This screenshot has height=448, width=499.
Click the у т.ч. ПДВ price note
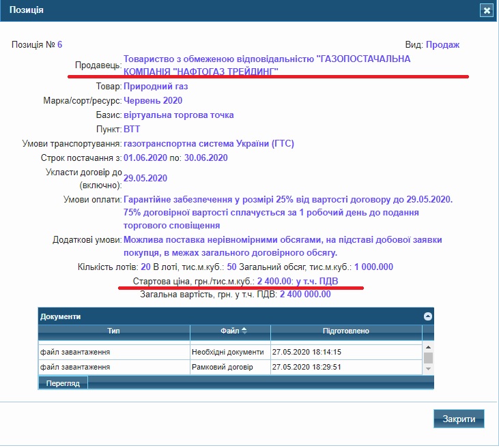(317, 282)
